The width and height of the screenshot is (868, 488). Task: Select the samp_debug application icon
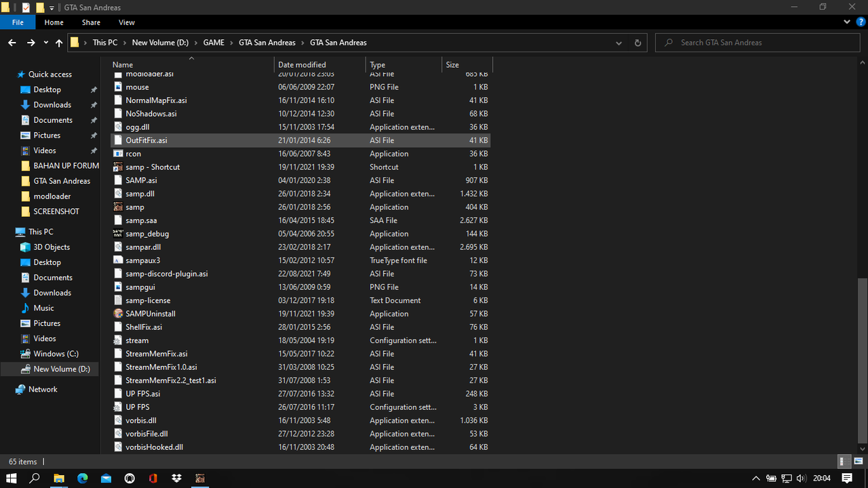(x=118, y=234)
